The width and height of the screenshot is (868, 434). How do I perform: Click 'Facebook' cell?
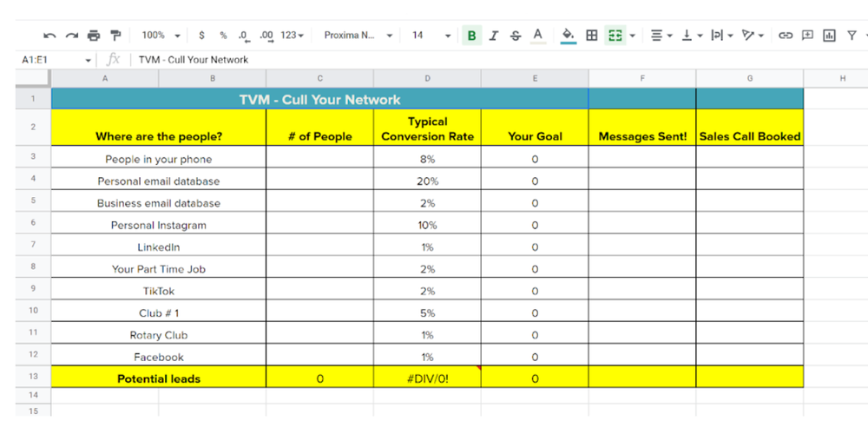pos(159,355)
